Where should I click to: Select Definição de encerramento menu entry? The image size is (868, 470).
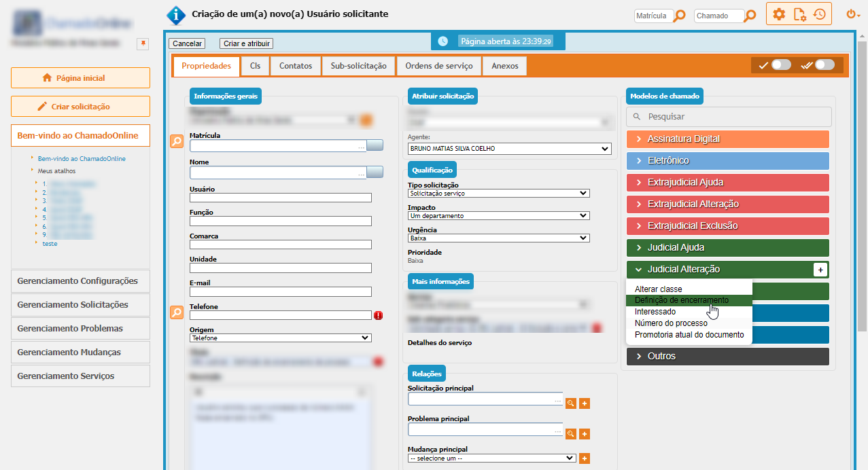(689, 300)
